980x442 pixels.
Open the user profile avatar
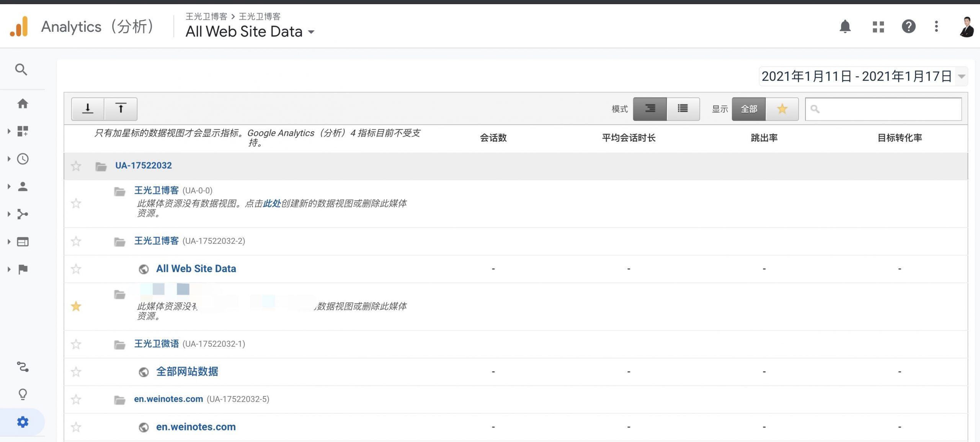(x=967, y=26)
